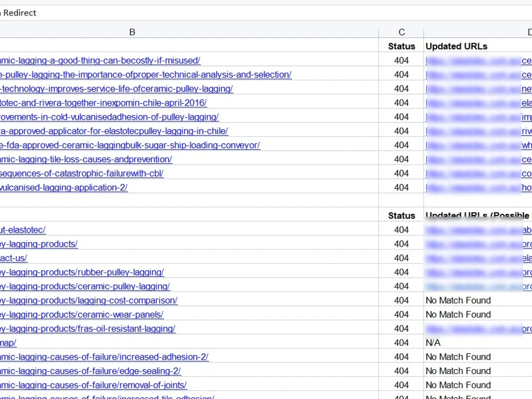This screenshot has height=399, width=532.
Task: Open link ending 'fras-oil-resistant-lagging/'
Action: pos(88,329)
